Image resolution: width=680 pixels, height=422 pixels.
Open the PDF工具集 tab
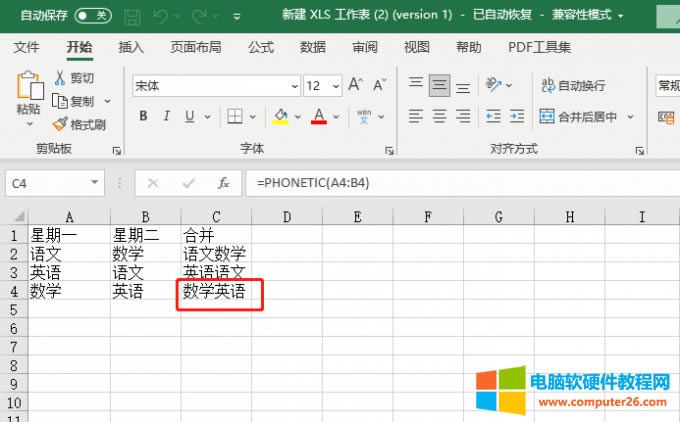539,47
